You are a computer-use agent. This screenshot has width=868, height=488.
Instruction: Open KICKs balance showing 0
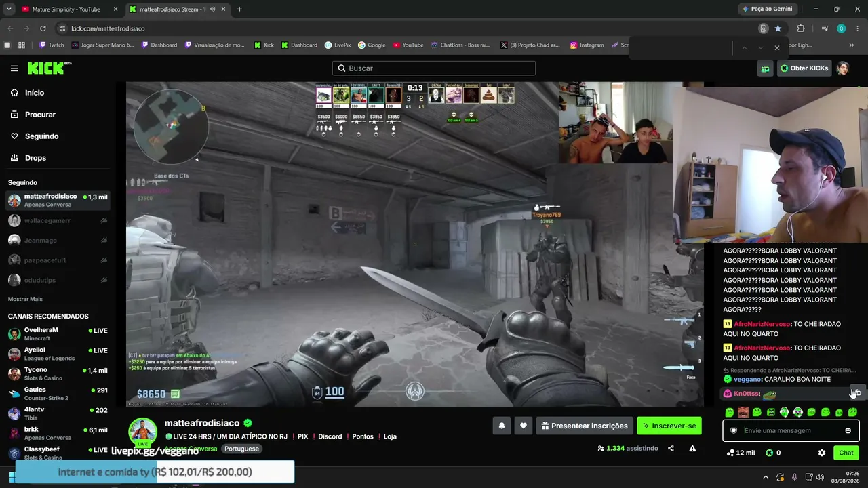(x=773, y=453)
